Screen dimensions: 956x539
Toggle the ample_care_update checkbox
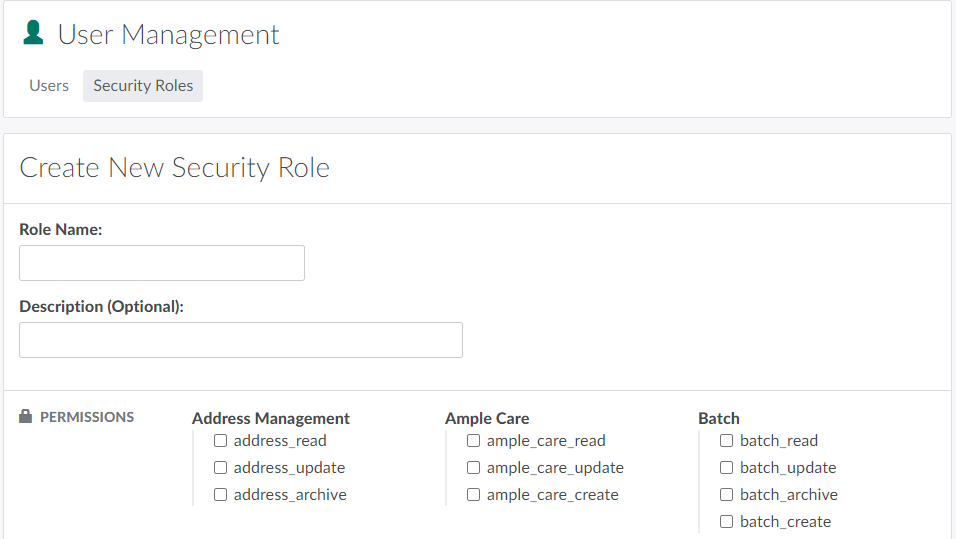(x=474, y=468)
